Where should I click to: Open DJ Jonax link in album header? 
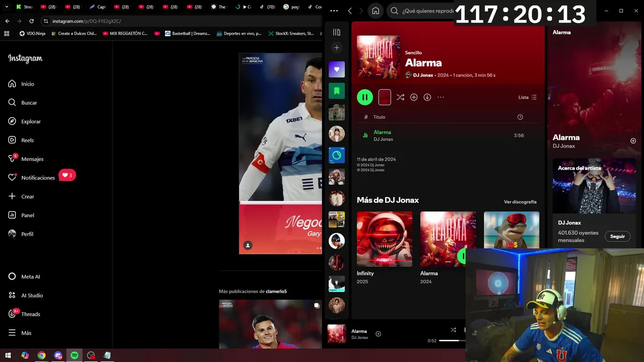click(423, 75)
